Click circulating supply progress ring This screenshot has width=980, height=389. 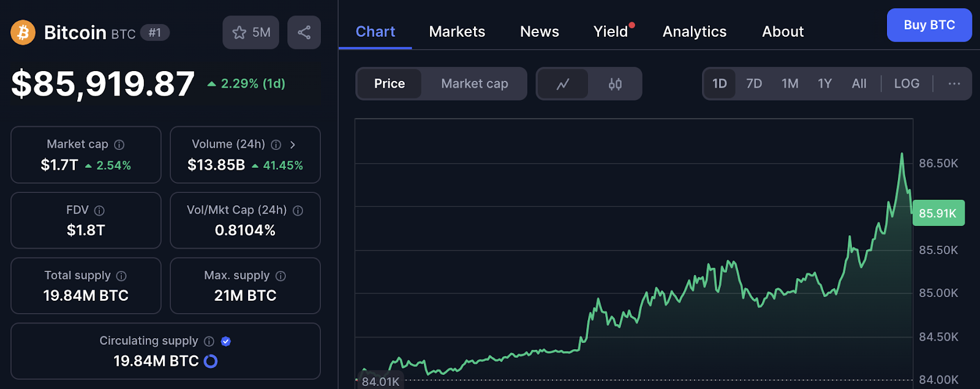point(211,361)
